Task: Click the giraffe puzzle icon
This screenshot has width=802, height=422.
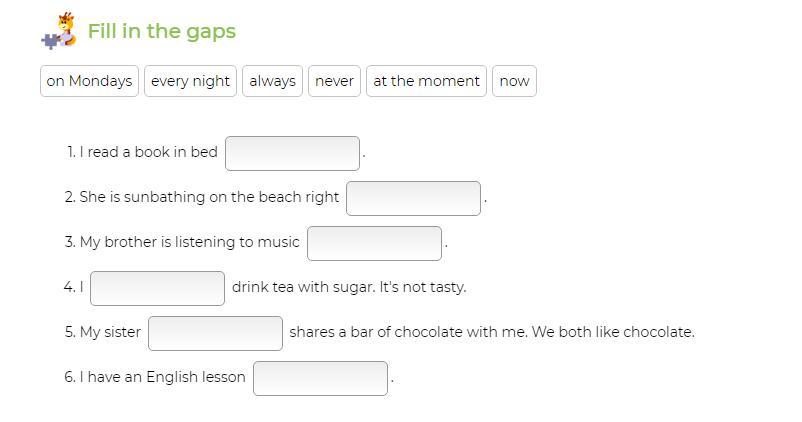Action: (x=60, y=31)
